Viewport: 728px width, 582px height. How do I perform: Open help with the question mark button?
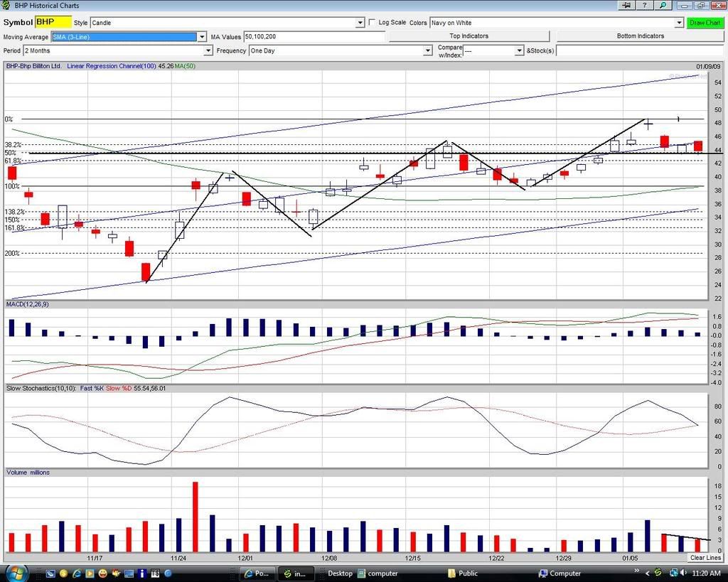(x=644, y=6)
